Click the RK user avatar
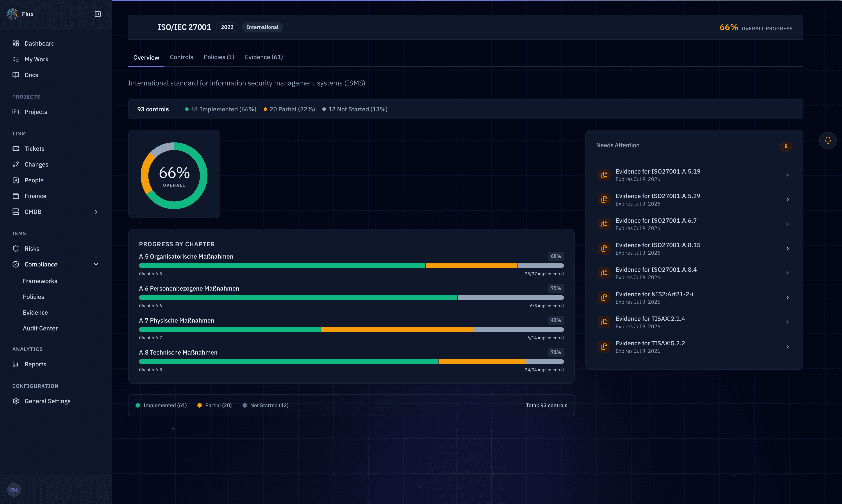The height and width of the screenshot is (504, 842). pos(14,490)
